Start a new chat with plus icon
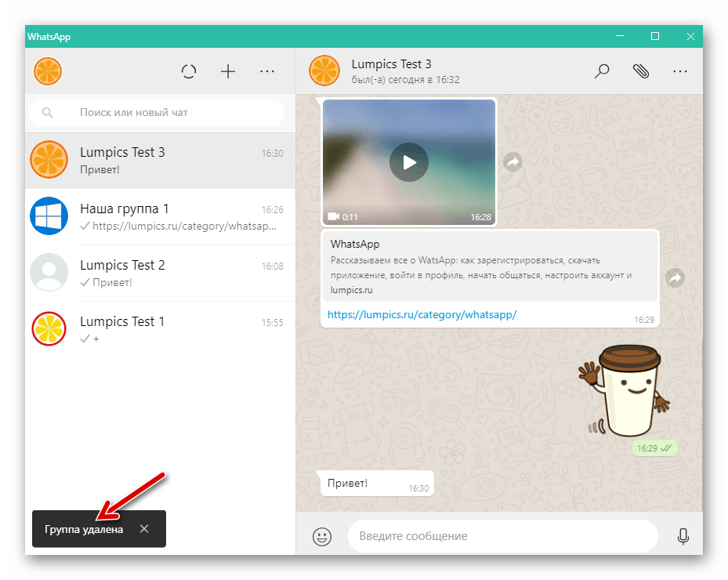The height and width of the screenshot is (580, 728). tap(228, 71)
